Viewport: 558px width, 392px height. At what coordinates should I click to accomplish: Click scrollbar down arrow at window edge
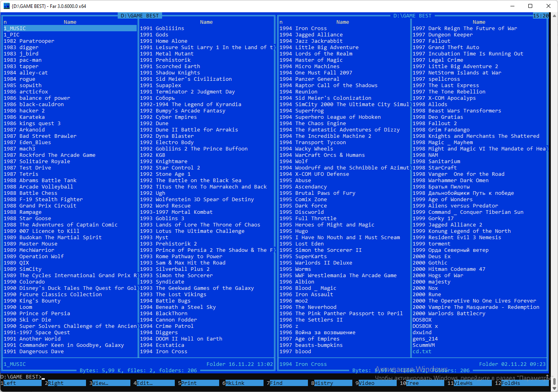coord(554,389)
